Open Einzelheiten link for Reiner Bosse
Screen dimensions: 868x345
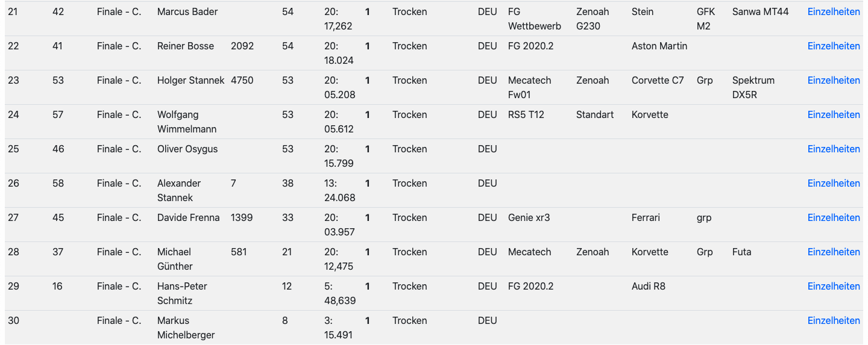tap(834, 46)
